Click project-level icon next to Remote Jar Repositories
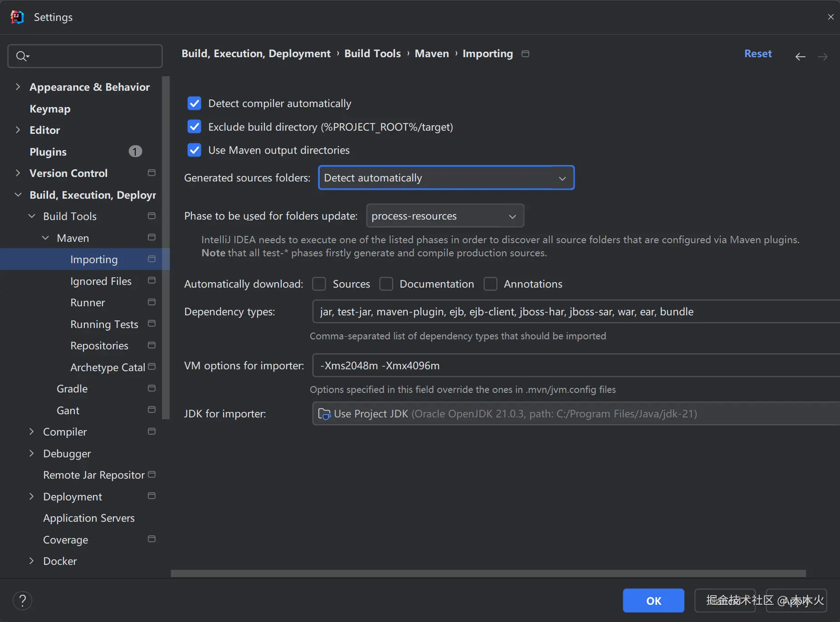The height and width of the screenshot is (622, 840). pos(151,475)
